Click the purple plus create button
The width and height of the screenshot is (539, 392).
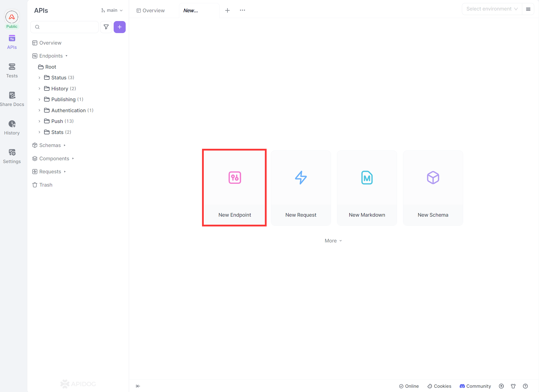coord(120,27)
